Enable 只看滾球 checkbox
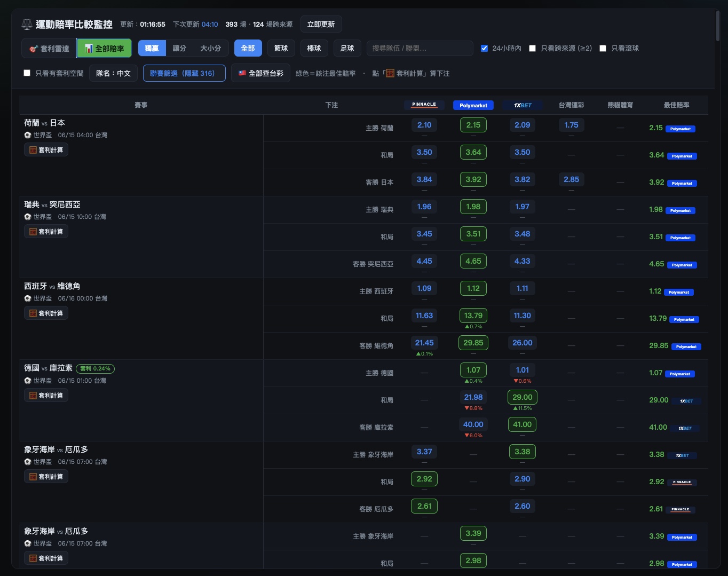This screenshot has width=728, height=576. 603,48
